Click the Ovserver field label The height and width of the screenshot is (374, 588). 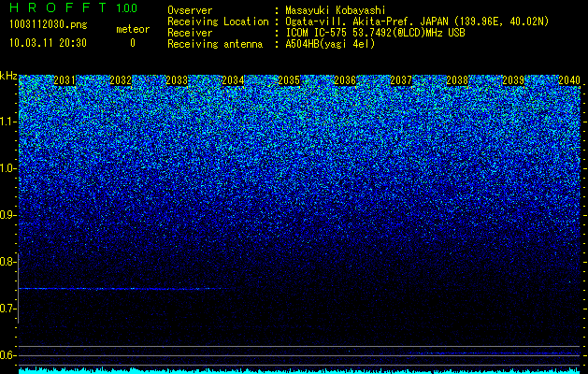pyautogui.click(x=190, y=10)
